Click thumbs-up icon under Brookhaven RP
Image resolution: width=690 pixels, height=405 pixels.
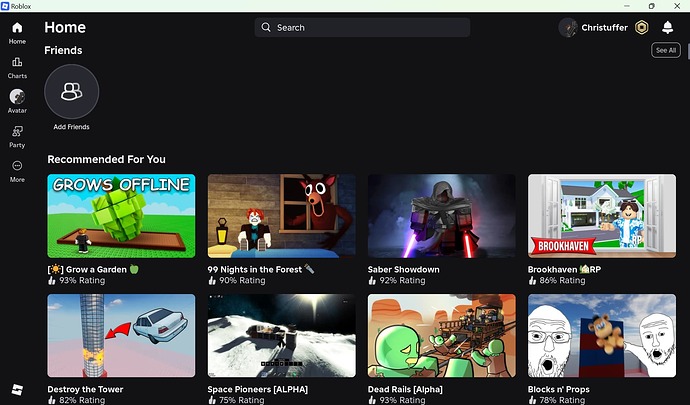point(532,280)
